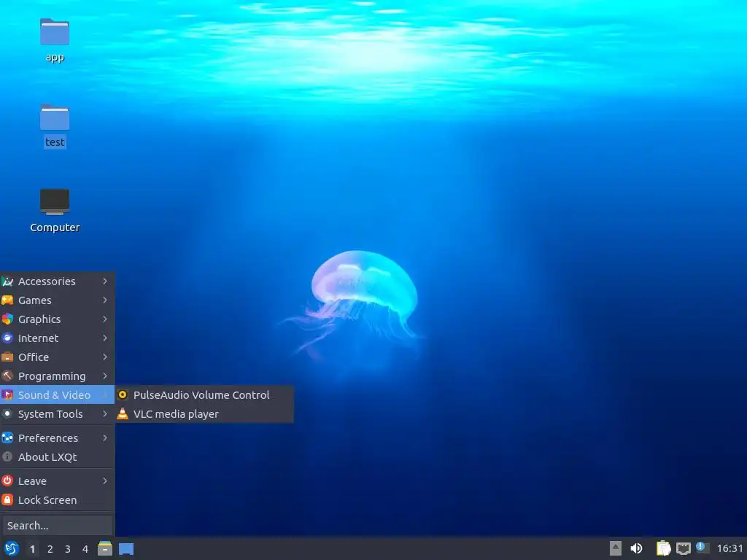Click the Office briefcase icon in the menu
Screen dimensions: 747x560
point(7,357)
